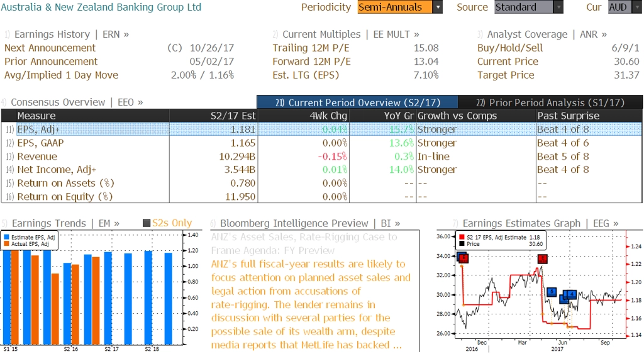This screenshot has height=354, width=644.
Task: Click the Estimate EPS, Adj blue legend swatch
Action: (x=6, y=238)
